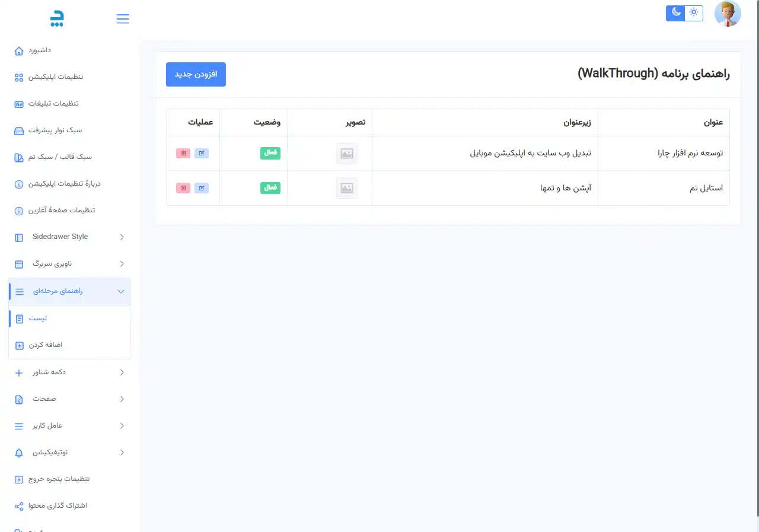Image resolution: width=759 pixels, height=532 pixels.
Task: Click the edit icon for توسعه نرم افزار چارا row
Action: [202, 153]
